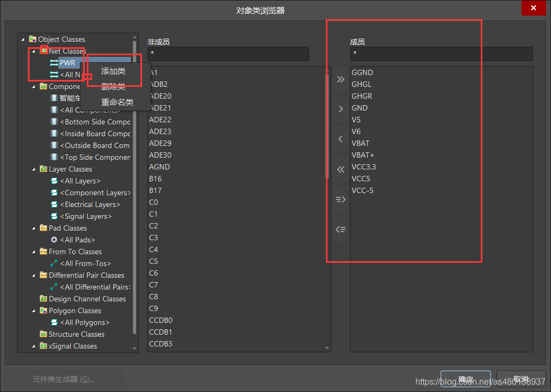Click the non-members list scroll-down arrow
This screenshot has height=392, width=551.
(x=327, y=348)
